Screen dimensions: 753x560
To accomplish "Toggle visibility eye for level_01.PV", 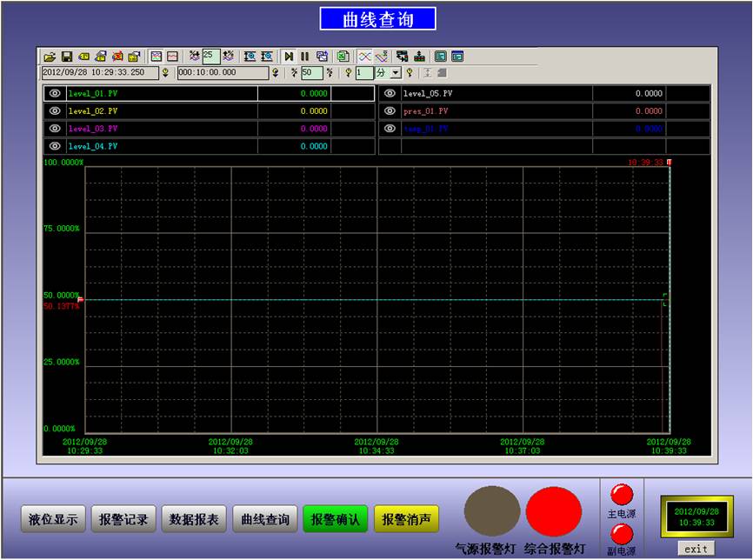I will [x=55, y=94].
